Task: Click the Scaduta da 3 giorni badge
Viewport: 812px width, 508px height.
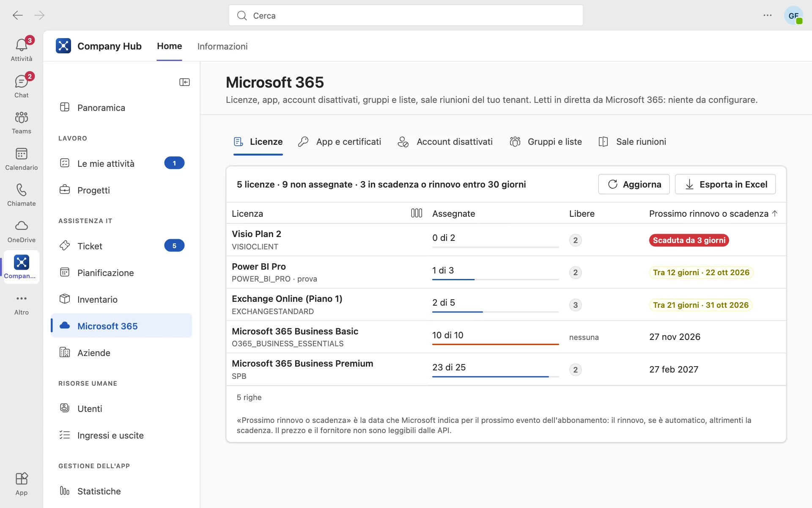Action: click(x=689, y=240)
